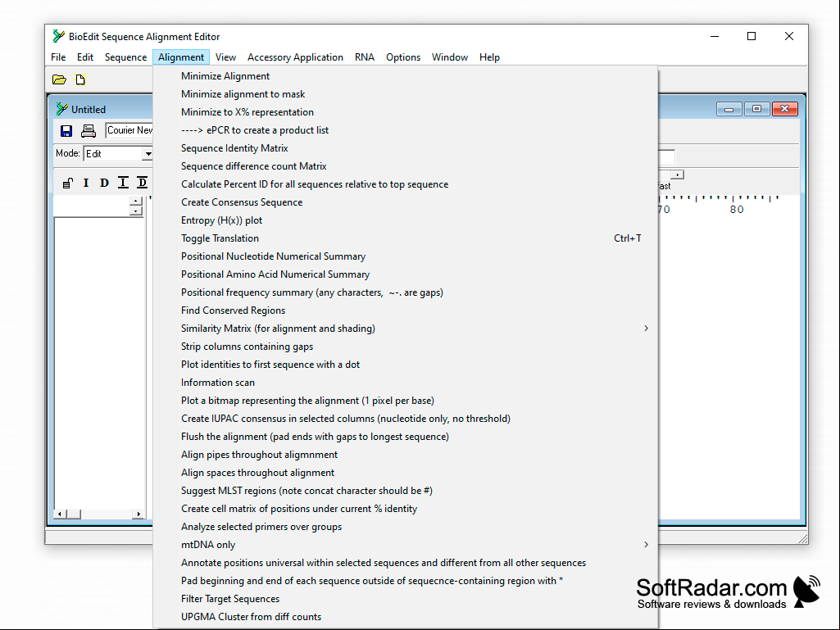Click the right arrow of the bottom scrollbar
The height and width of the screenshot is (630, 840).
pyautogui.click(x=138, y=514)
